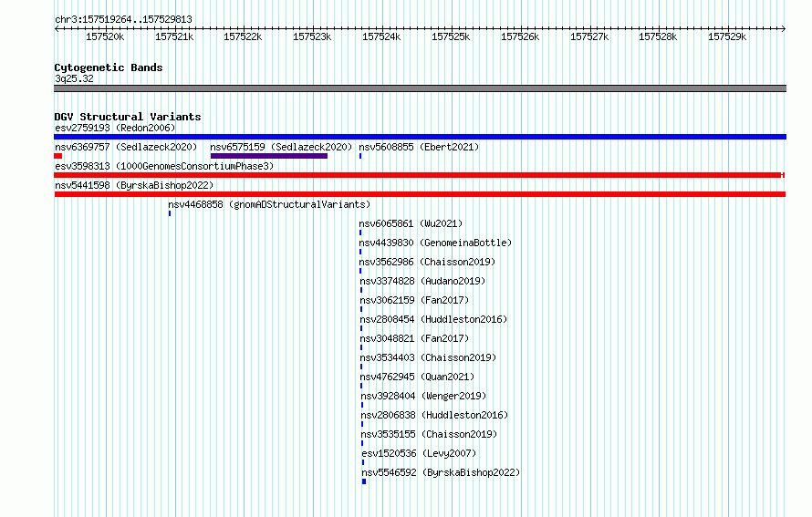Image resolution: width=812 pixels, height=517 pixels.
Task: Select the blue nsv5546592 variant marker
Action: pos(364,481)
